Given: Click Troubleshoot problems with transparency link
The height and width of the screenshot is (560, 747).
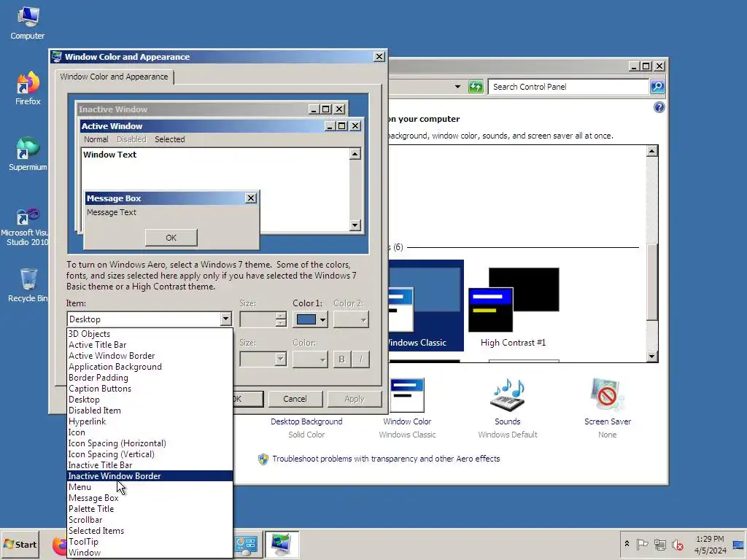Looking at the screenshot, I should (386, 459).
